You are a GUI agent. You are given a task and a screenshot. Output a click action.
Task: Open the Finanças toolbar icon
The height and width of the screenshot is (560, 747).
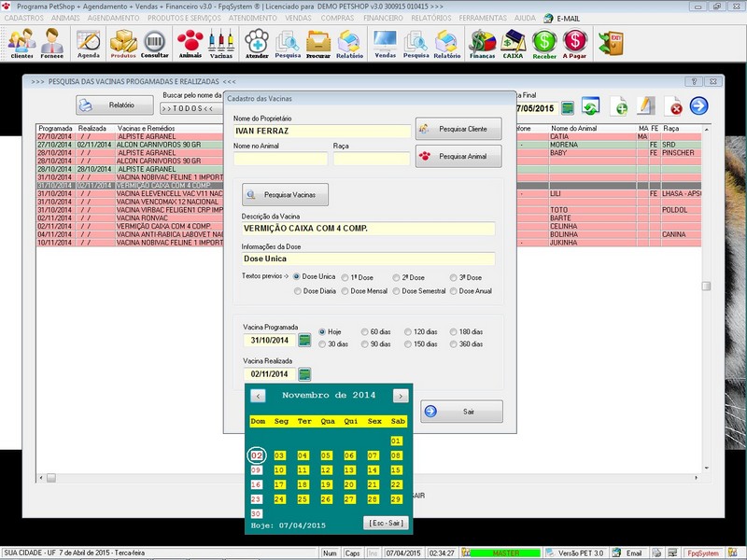[482, 44]
